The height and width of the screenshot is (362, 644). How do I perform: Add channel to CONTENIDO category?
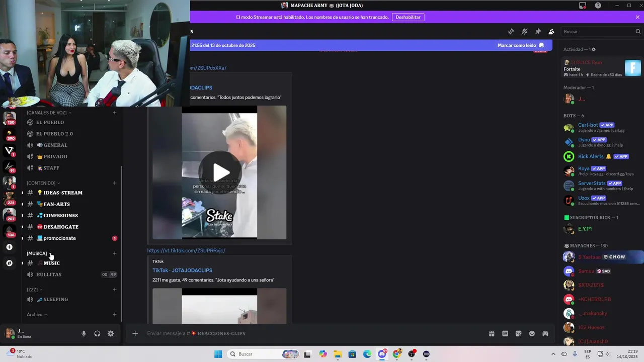click(x=115, y=183)
